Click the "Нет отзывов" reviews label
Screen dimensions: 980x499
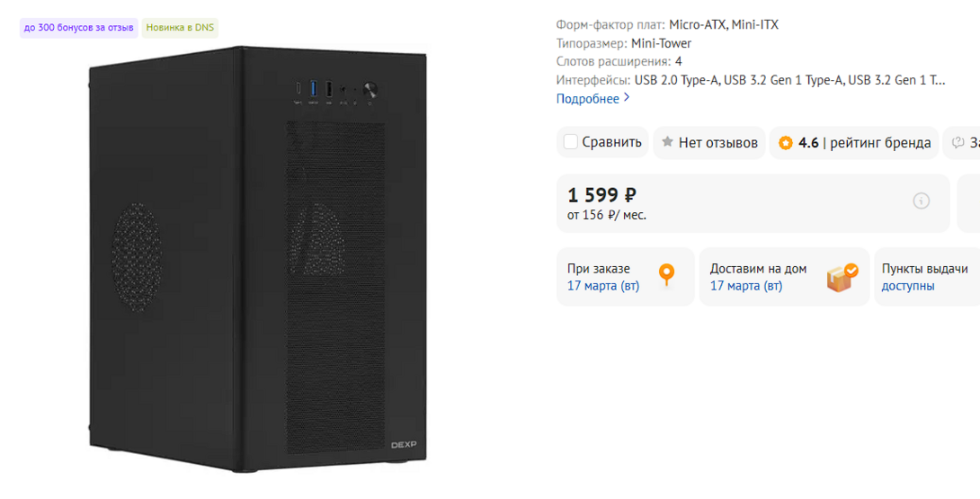pyautogui.click(x=717, y=142)
